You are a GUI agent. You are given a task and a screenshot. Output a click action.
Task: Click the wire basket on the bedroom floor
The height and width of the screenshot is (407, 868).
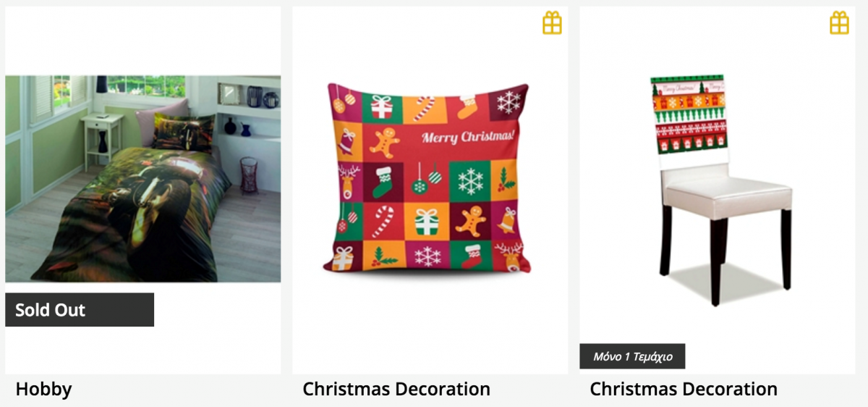pyautogui.click(x=249, y=175)
